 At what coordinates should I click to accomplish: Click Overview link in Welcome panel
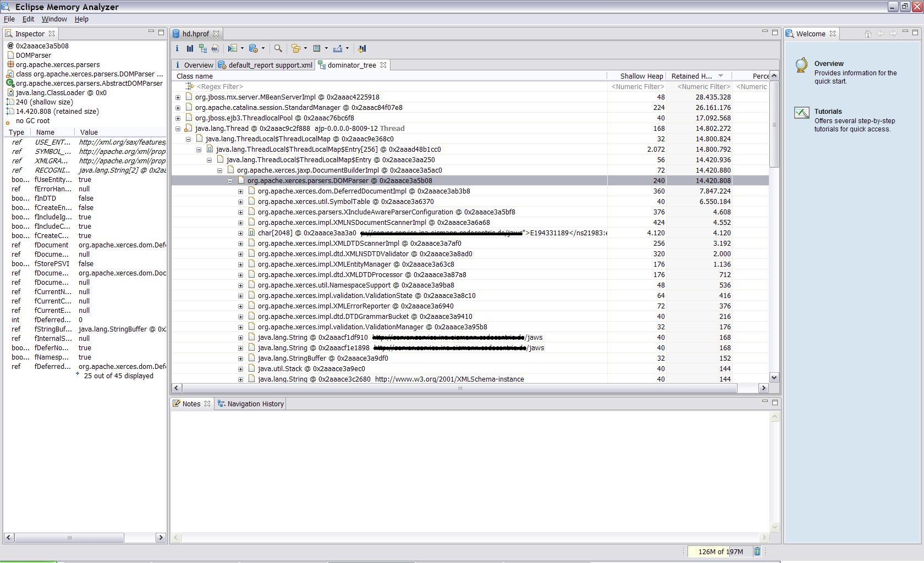tap(829, 64)
